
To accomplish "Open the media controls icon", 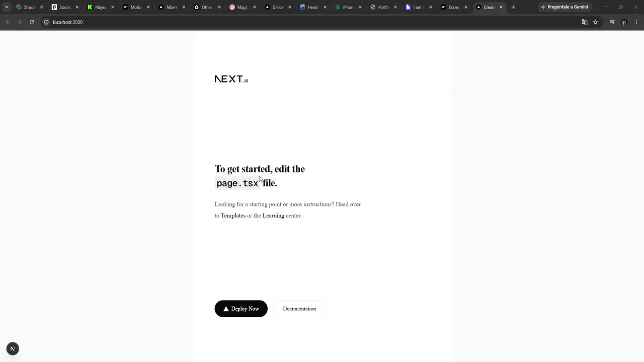I will pos(612,22).
